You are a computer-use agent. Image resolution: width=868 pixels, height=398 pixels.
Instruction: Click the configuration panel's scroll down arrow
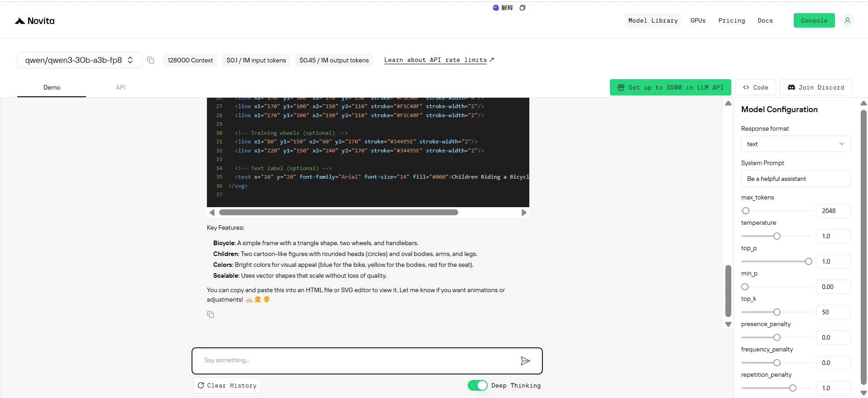[863, 393]
